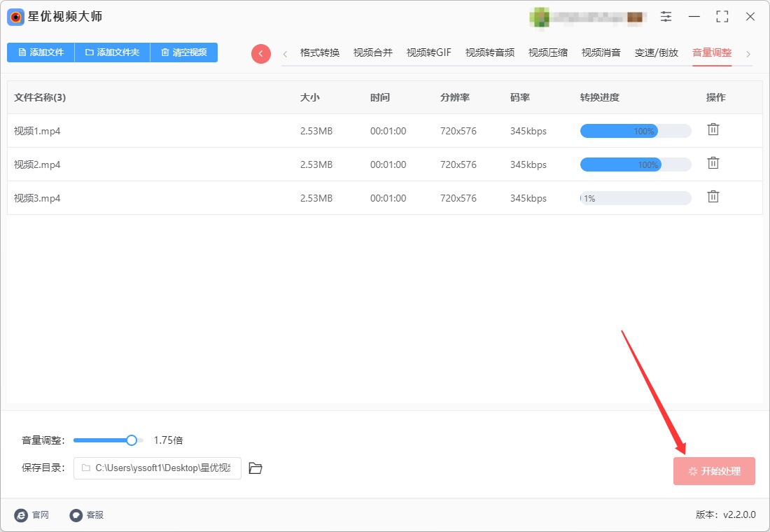
Task: Remove 视频3.mp4 using its trash icon
Action: click(713, 197)
